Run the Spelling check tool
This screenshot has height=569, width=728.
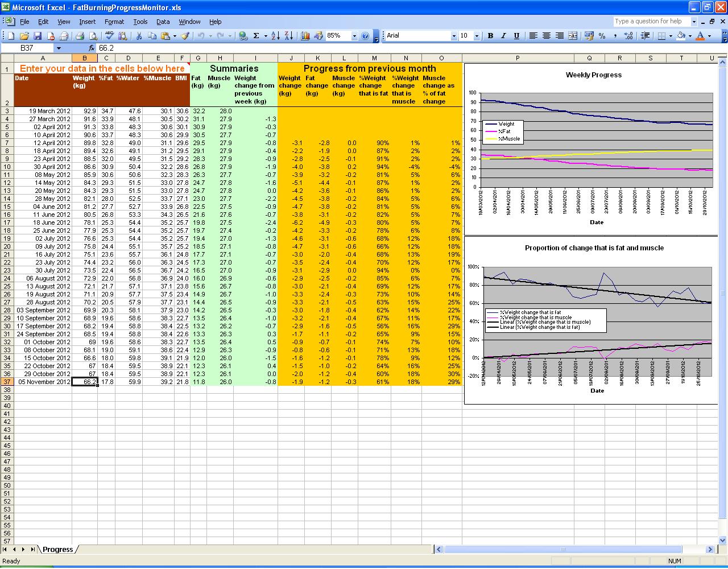pyautogui.click(x=109, y=36)
